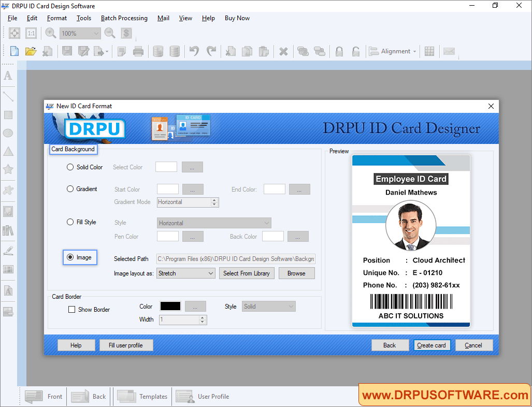Click the save floppy disk icon
Viewport: 532px width, 407px height.
pos(67,51)
